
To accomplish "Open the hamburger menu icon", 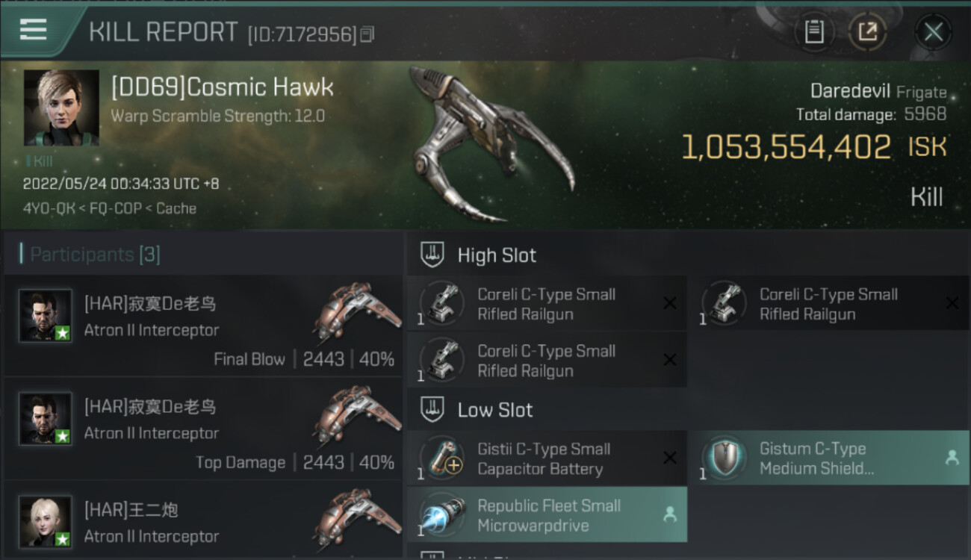I will (33, 29).
